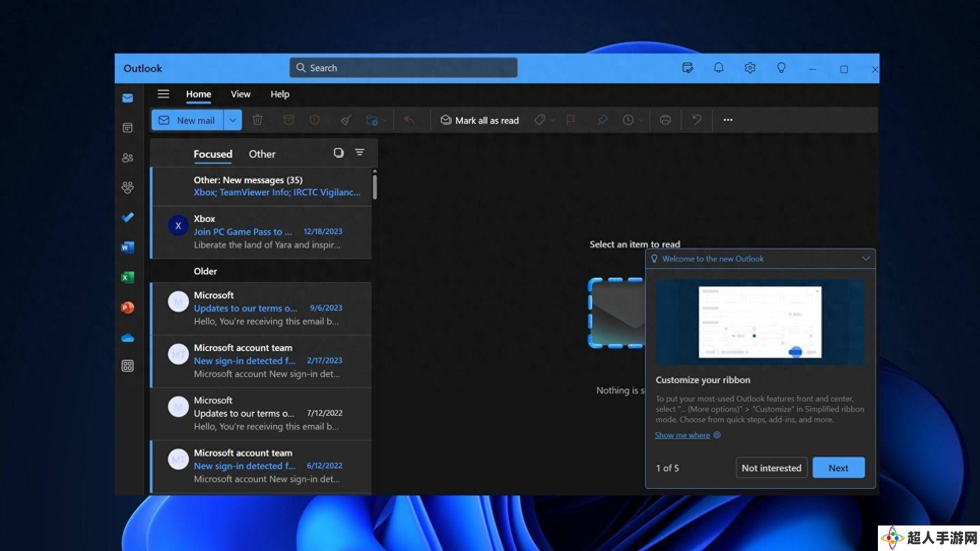Click the Next button in welcome panel

(x=838, y=468)
